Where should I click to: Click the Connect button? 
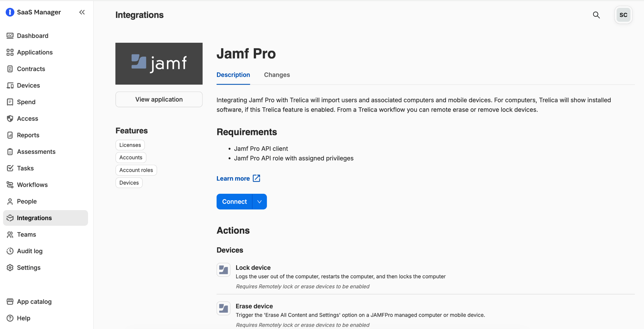click(234, 202)
